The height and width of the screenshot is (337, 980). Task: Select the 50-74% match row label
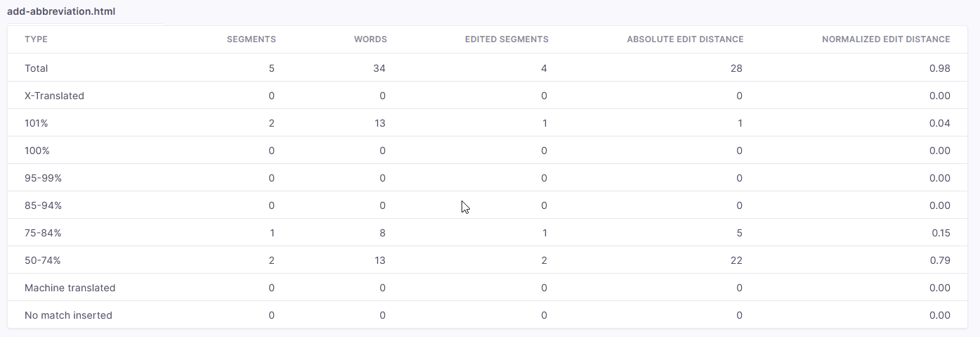(43, 260)
